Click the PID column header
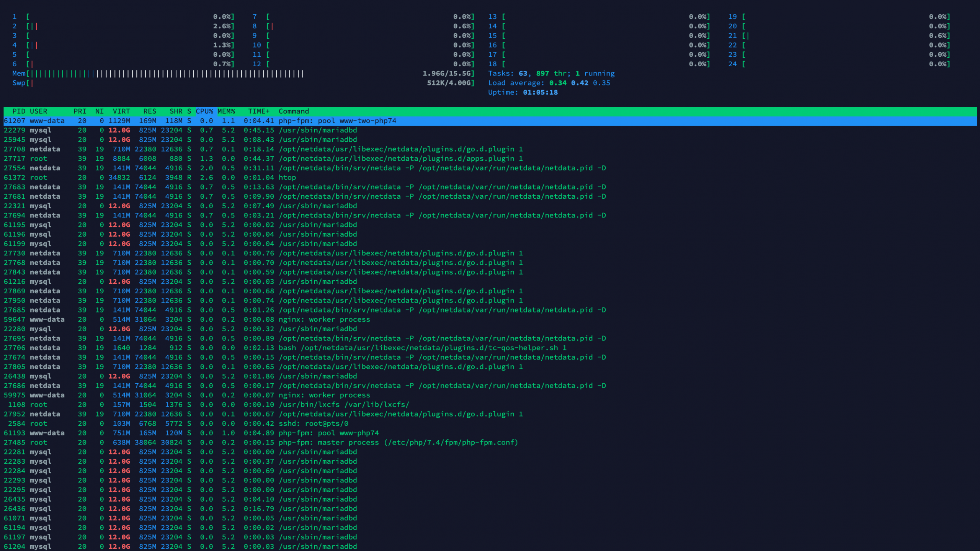Image resolution: width=980 pixels, height=551 pixels. coord(18,111)
